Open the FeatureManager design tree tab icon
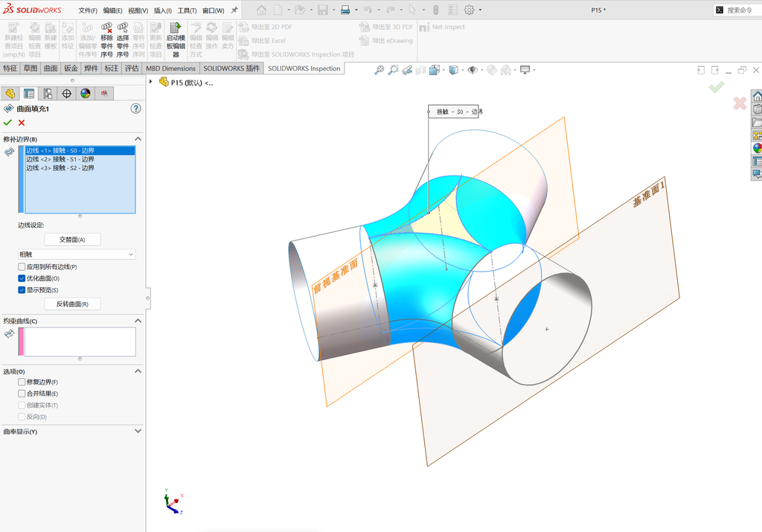 [x=10, y=93]
